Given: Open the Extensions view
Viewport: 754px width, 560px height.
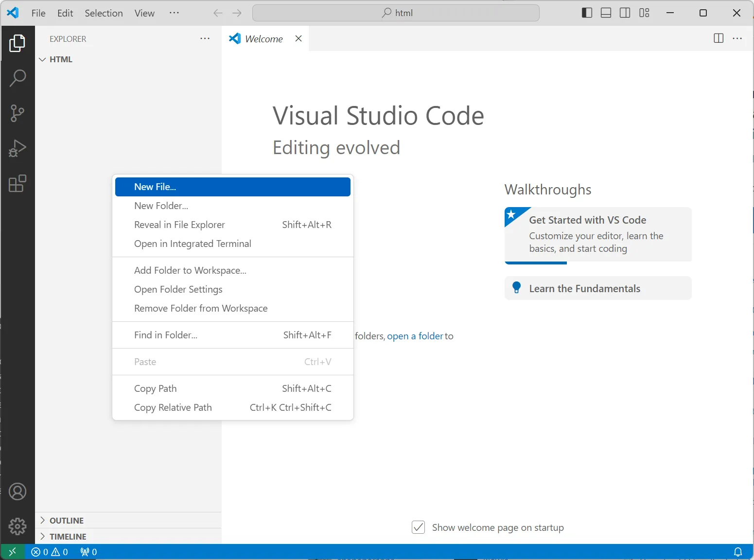Looking at the screenshot, I should tap(18, 184).
